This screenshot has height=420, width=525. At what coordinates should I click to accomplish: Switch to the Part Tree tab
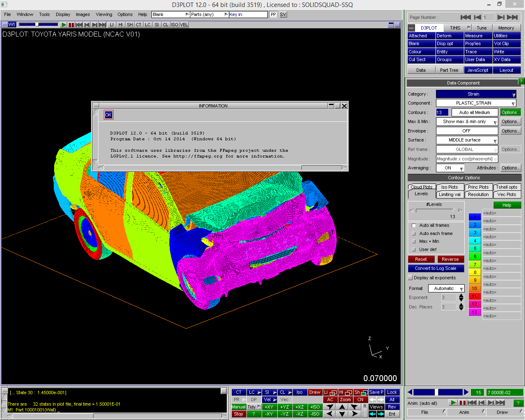click(x=449, y=70)
